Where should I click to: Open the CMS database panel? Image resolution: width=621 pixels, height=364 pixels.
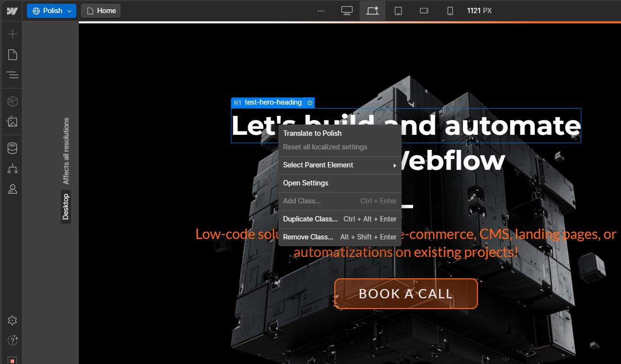[x=13, y=148]
